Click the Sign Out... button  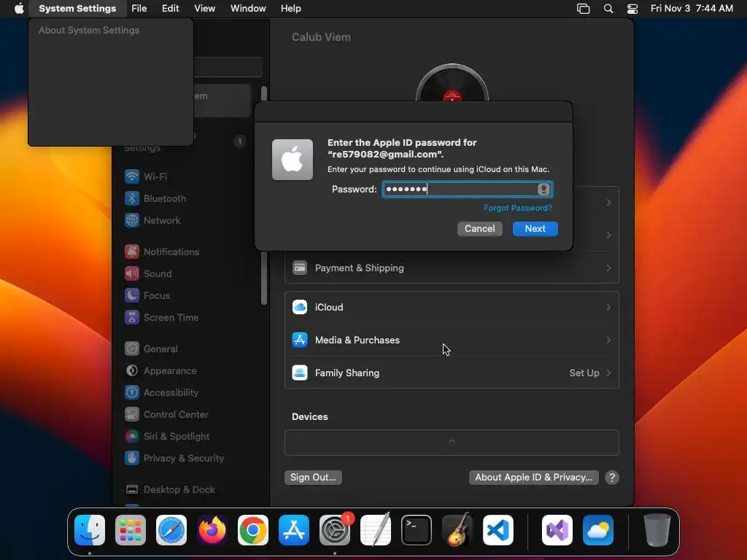(x=313, y=477)
